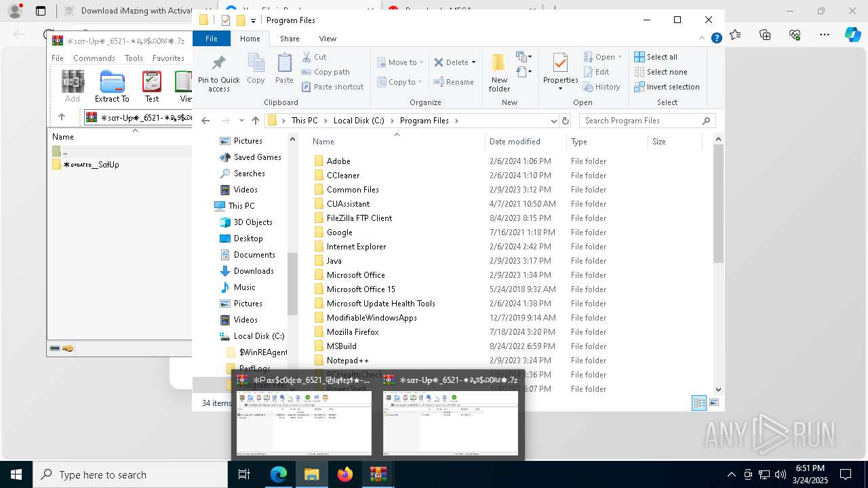This screenshot has width=868, height=488.
Task: Go up one folder level in Explorer
Action: tap(255, 121)
